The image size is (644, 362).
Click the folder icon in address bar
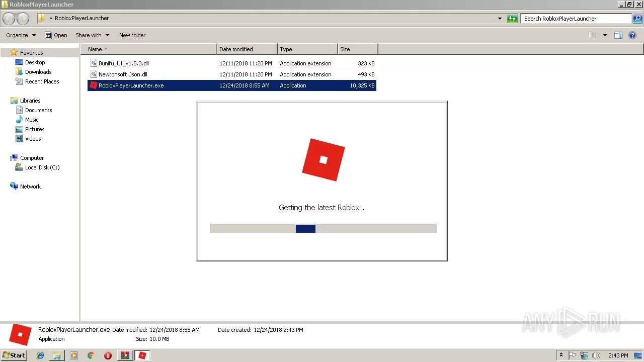coord(41,19)
